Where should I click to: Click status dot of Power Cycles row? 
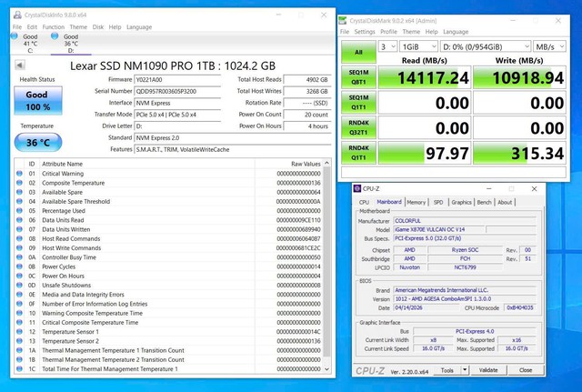coord(19,266)
